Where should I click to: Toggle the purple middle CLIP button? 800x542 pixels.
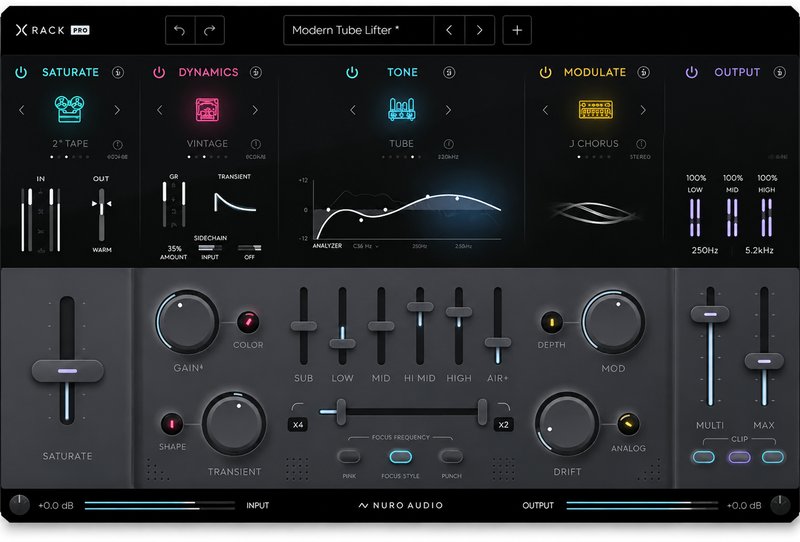coord(739,457)
